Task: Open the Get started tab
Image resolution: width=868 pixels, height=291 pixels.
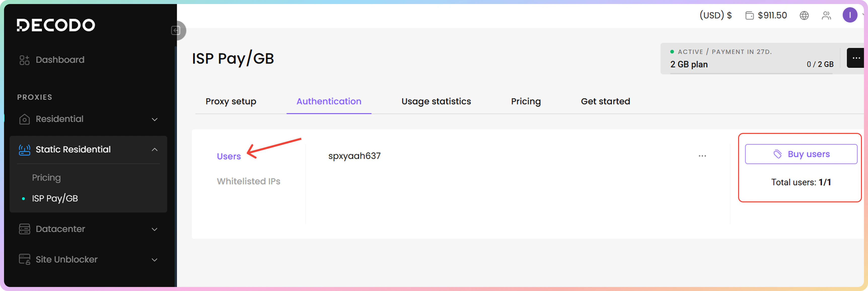Action: (605, 101)
